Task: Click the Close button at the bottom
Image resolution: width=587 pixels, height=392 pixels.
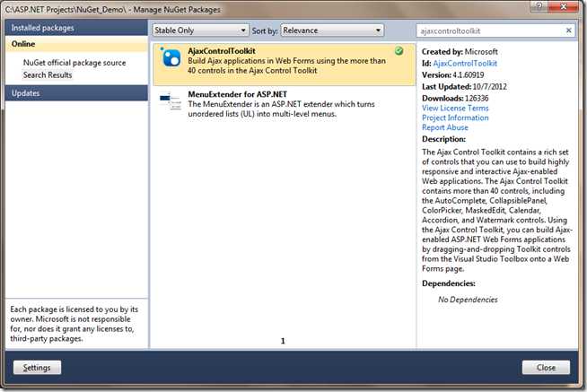Action: click(546, 367)
